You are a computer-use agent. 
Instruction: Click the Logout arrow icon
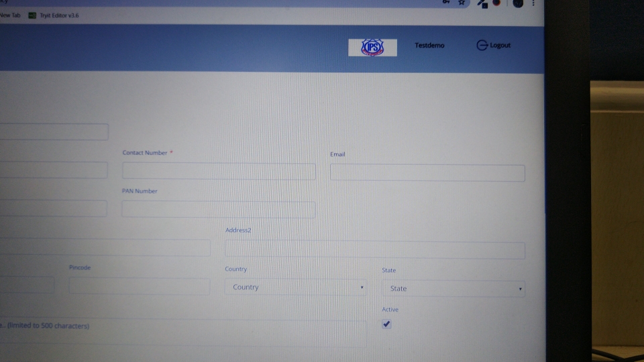482,46
